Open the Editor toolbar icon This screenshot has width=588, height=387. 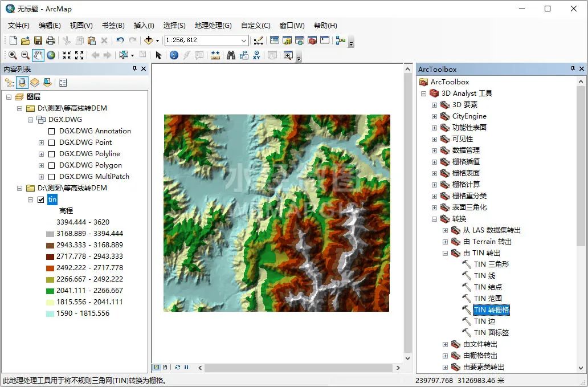tap(258, 40)
